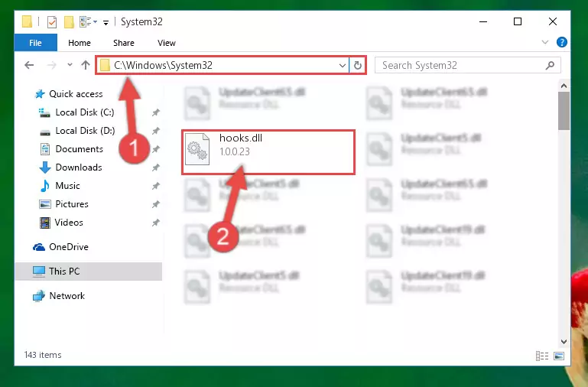Click the pin icon next to Local Disk (C:)

156,112
